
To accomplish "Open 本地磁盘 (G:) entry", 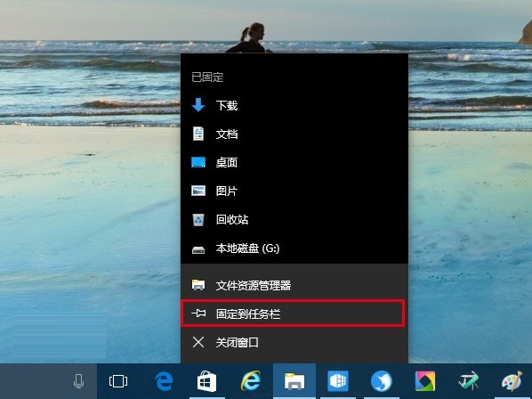I will (294, 248).
